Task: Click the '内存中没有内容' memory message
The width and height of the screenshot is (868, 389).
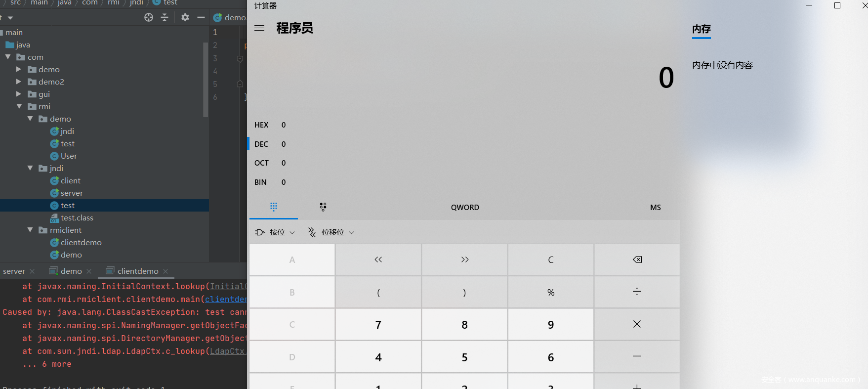Action: [x=722, y=65]
